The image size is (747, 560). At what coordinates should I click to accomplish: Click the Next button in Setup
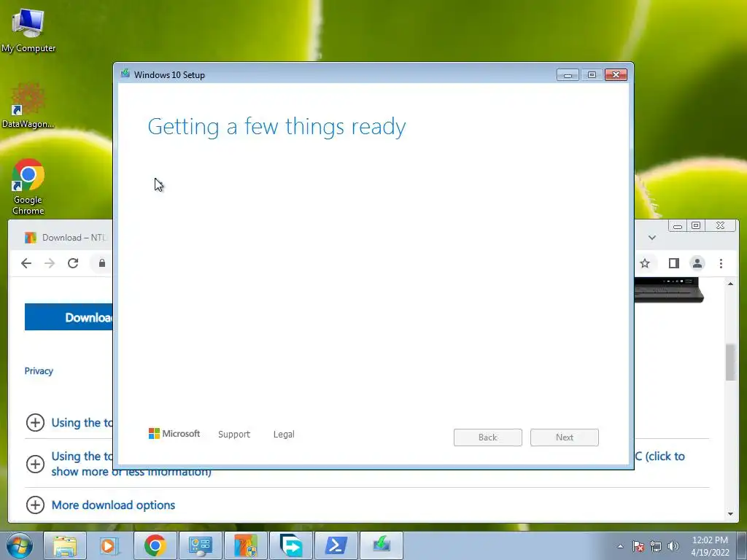pos(565,437)
